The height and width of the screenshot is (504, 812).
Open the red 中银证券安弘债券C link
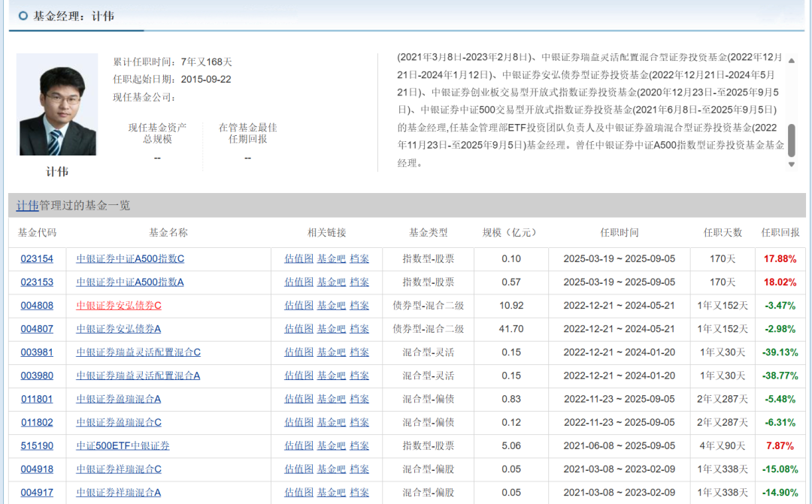tap(119, 305)
